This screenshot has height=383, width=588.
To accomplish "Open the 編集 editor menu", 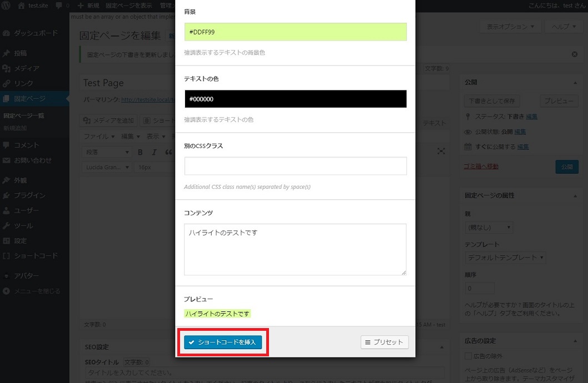I will 131,137.
